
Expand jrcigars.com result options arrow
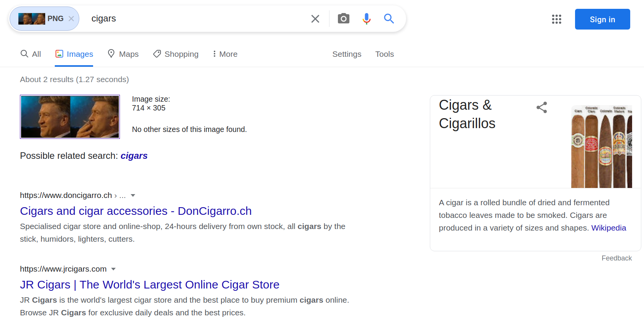coord(113,269)
